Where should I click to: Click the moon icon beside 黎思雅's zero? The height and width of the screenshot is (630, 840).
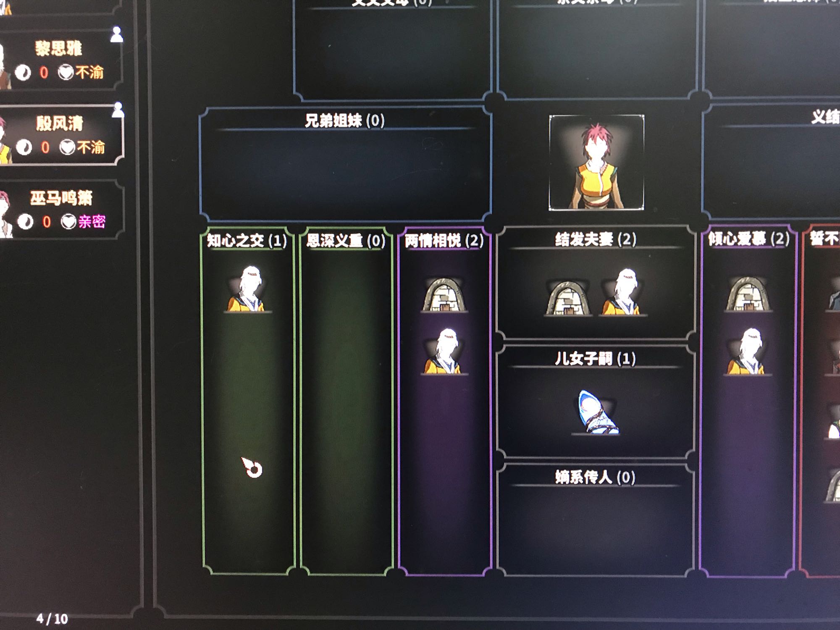pos(23,73)
